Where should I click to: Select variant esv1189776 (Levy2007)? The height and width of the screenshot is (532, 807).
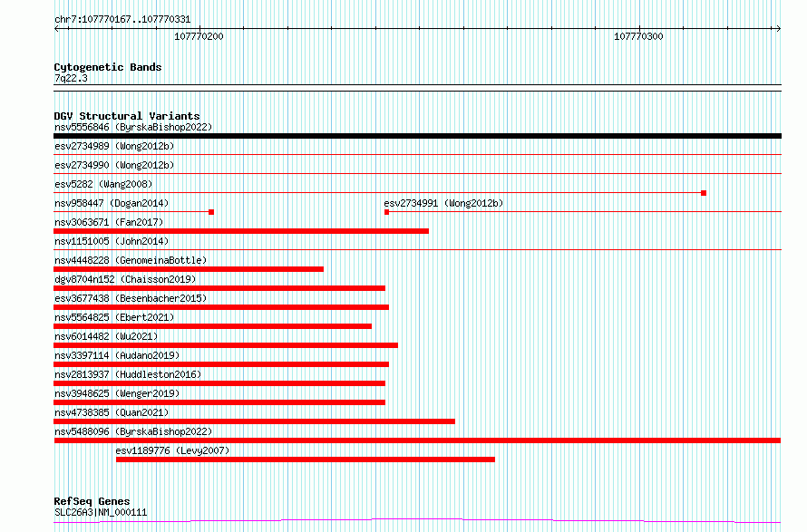[172, 450]
